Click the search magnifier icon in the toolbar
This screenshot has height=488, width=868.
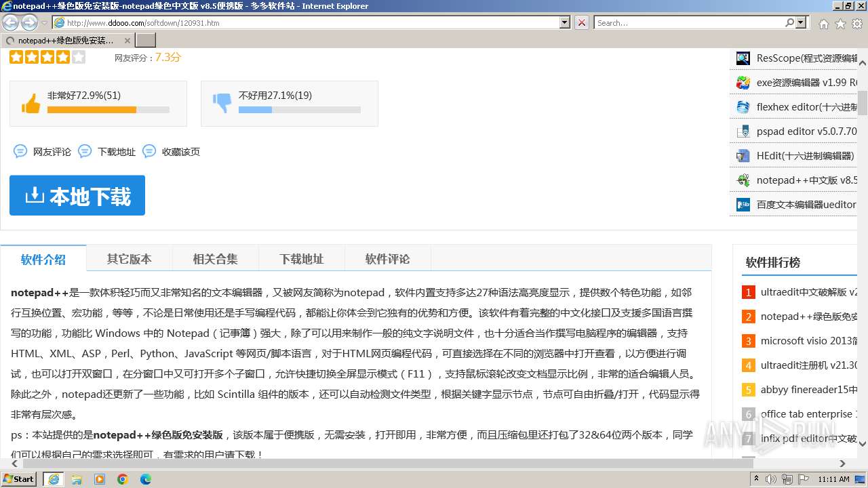point(789,22)
